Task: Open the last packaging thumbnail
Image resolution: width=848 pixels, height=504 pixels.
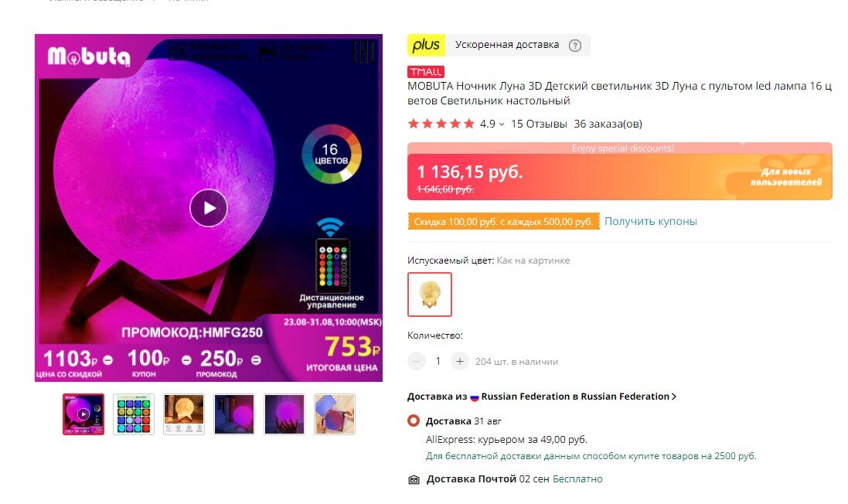Action: [335, 414]
